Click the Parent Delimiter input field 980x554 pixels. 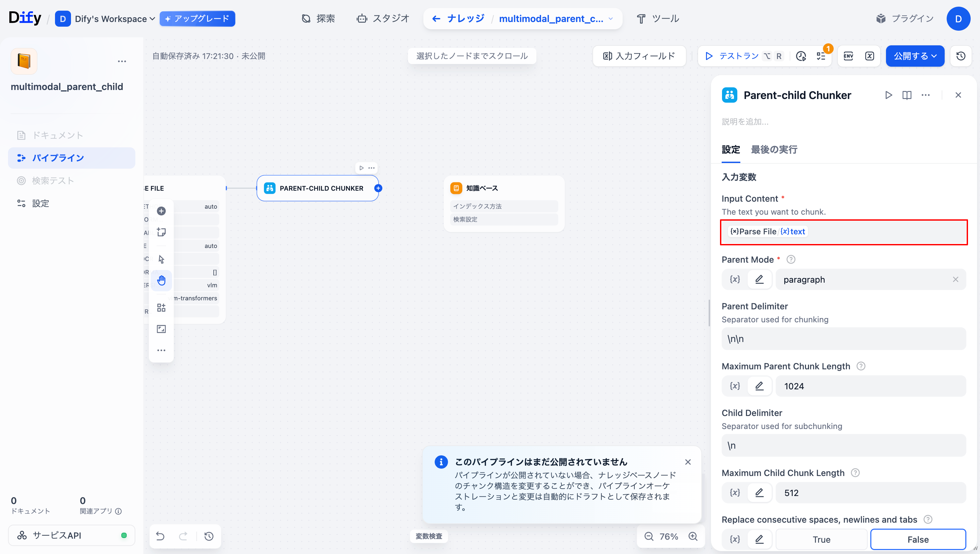pyautogui.click(x=843, y=339)
